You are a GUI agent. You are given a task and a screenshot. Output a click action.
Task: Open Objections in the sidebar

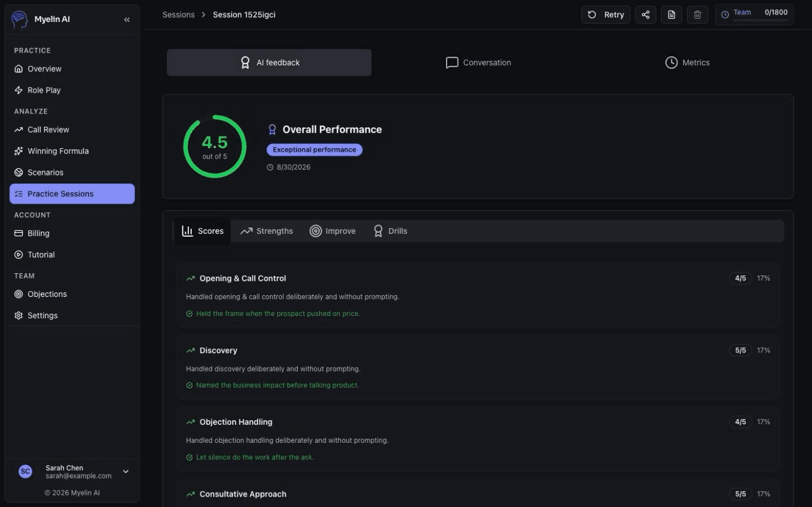click(72, 294)
